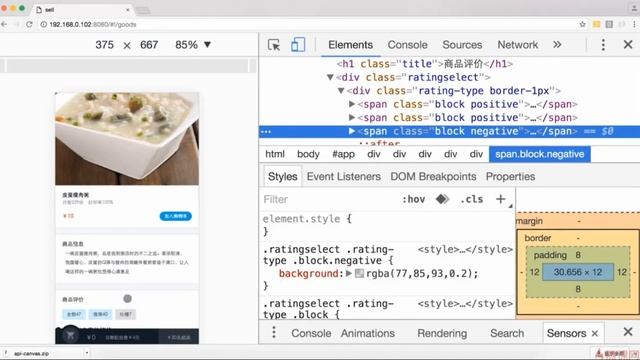The image size is (640, 360).
Task: Click the diamond animation icon beside :hov
Action: 442,199
